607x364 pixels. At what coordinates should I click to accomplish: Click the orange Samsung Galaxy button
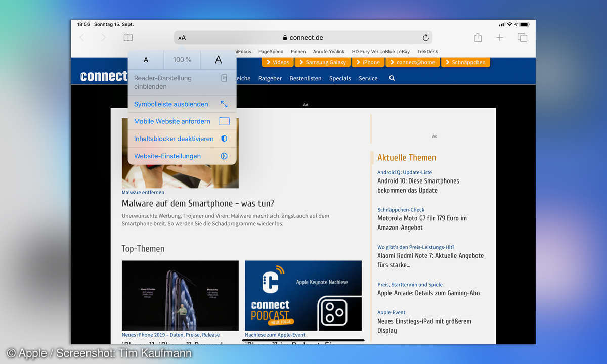(x=322, y=62)
